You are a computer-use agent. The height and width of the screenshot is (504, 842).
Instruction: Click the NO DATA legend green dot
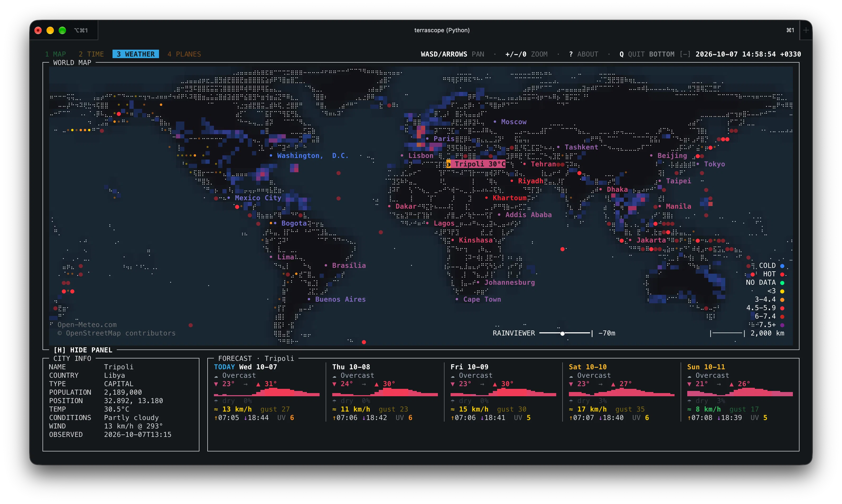(782, 283)
